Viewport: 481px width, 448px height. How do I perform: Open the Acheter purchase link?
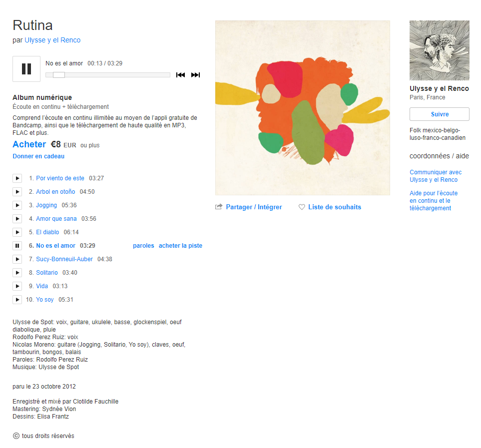pos(29,144)
